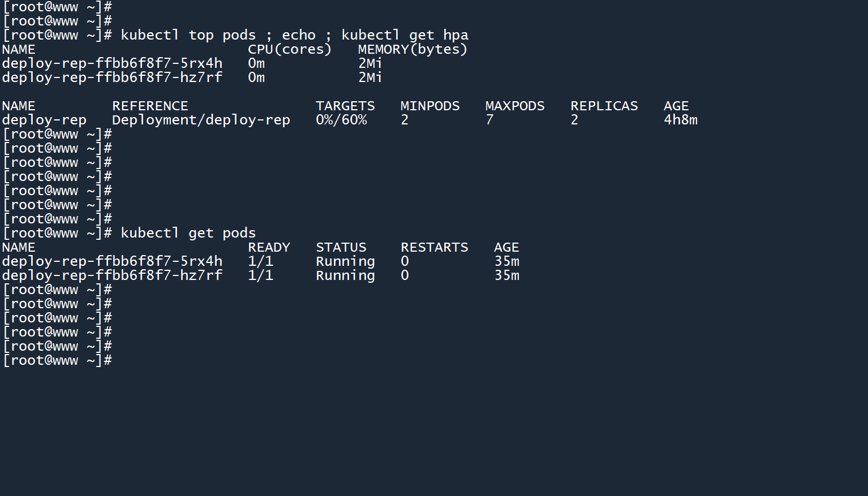Click the MAXPODS value 7
The height and width of the screenshot is (496, 868).
tap(489, 120)
